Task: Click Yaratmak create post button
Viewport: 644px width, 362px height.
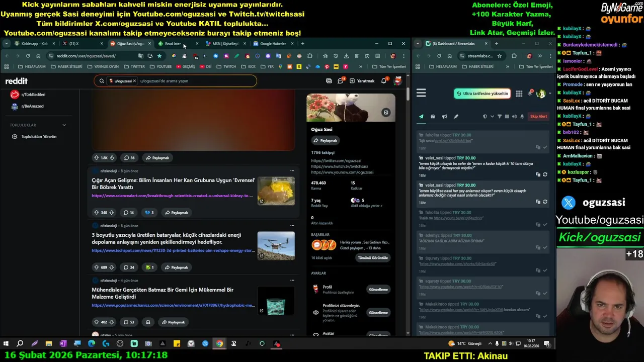Action: pos(362,81)
